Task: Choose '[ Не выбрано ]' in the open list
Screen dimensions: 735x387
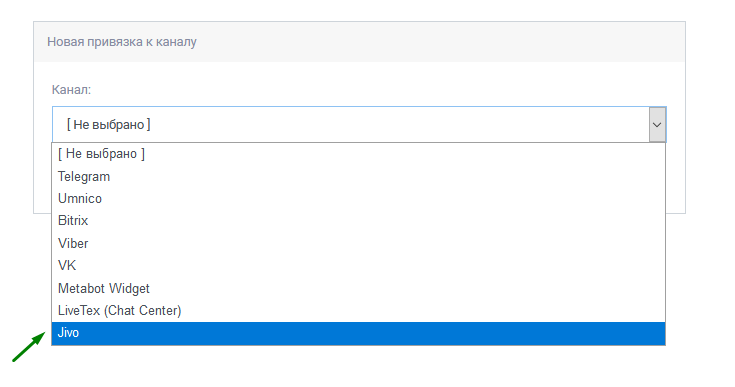Action: click(x=358, y=154)
